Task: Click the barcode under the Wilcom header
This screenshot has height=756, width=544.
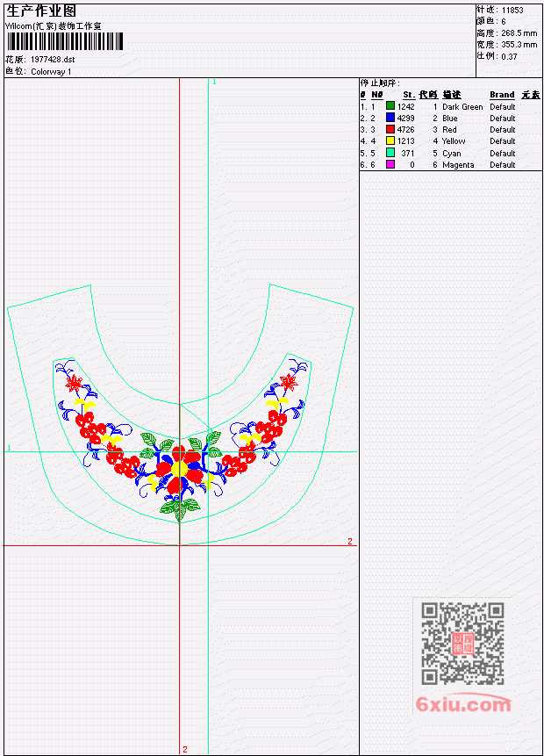Action: [65, 41]
